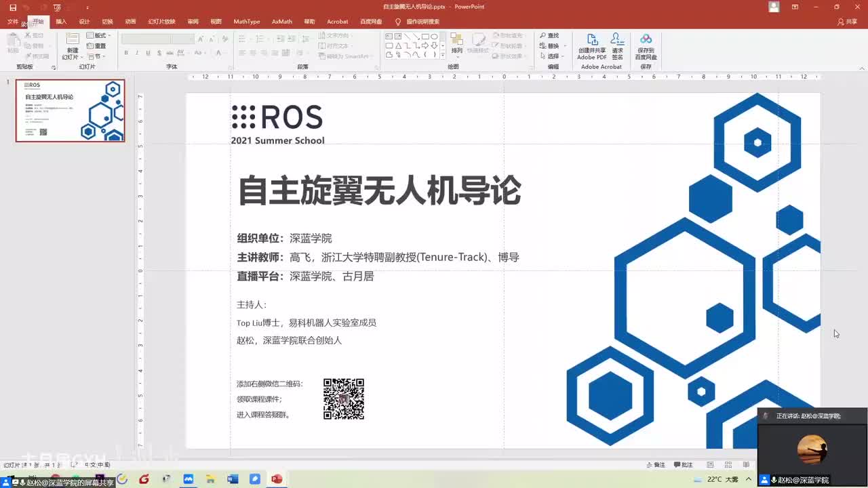Switch to the Slide Show tab
The width and height of the screenshot is (868, 488).
[x=161, y=22]
